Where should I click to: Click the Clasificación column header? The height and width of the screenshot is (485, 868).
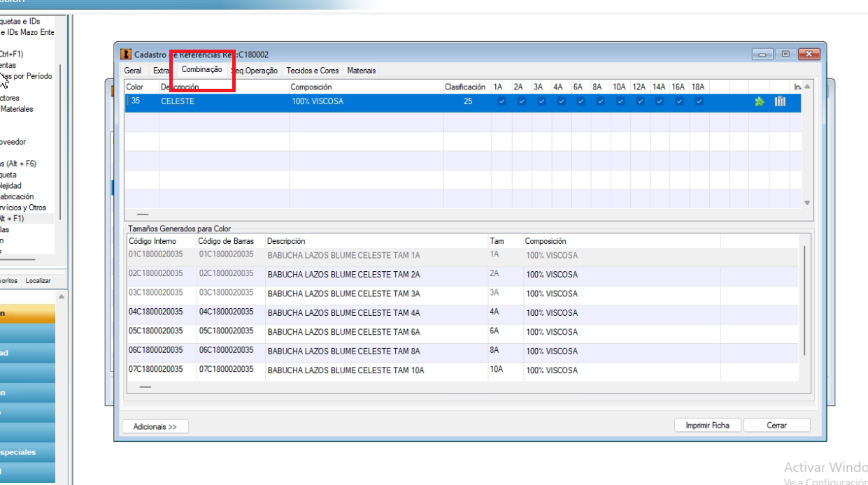click(465, 87)
